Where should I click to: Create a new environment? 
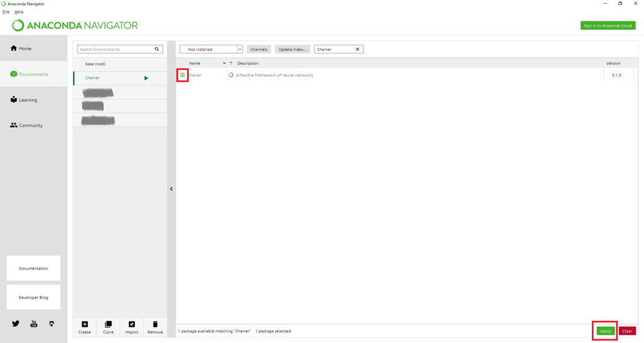85,327
